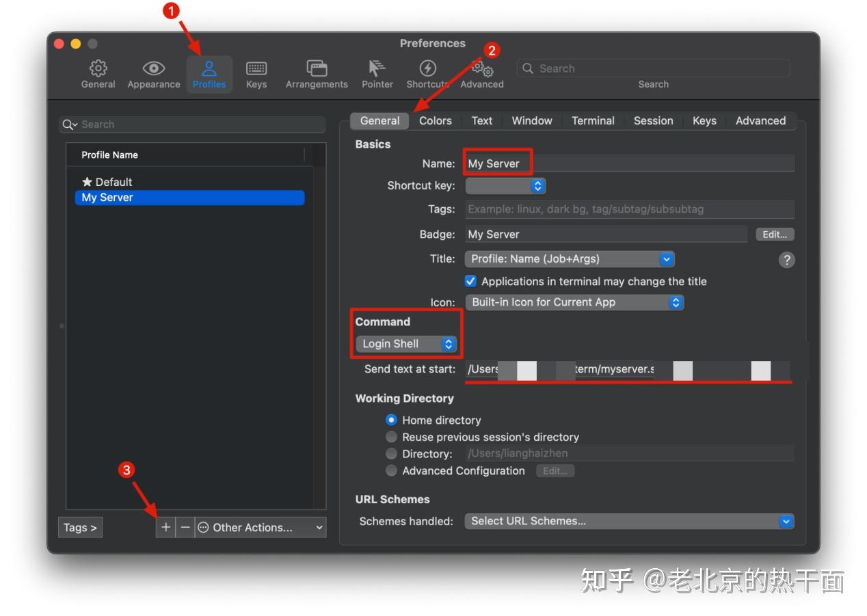
Task: Click the Edit button next to Badge
Action: click(x=774, y=234)
